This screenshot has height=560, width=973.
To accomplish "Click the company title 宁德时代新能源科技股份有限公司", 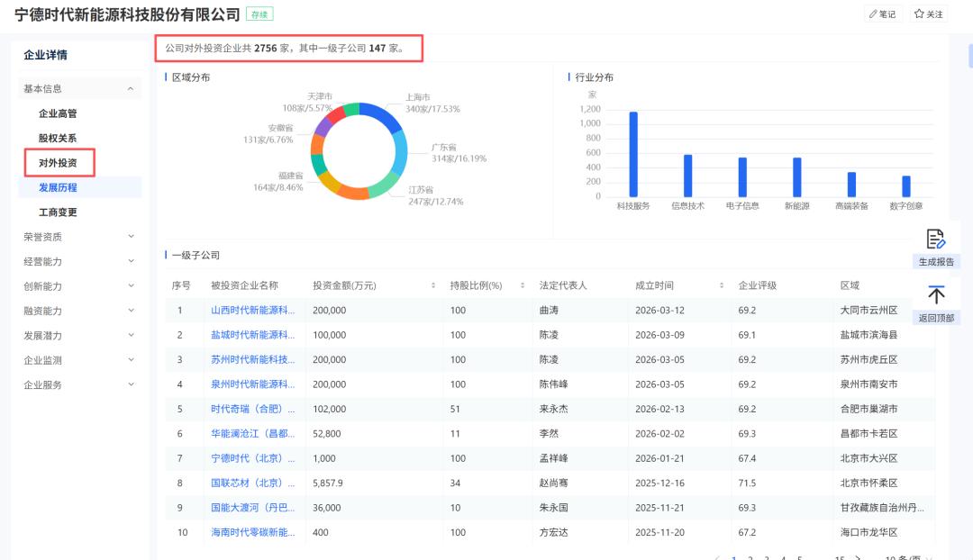I will 127,14.
